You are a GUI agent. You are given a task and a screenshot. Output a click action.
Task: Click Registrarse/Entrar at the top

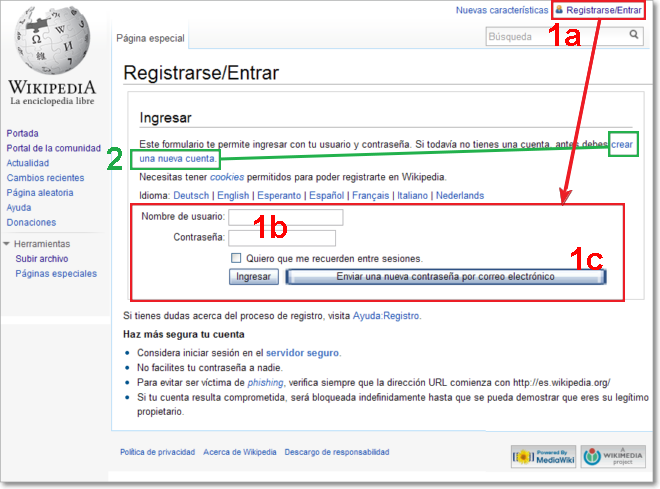tap(604, 10)
